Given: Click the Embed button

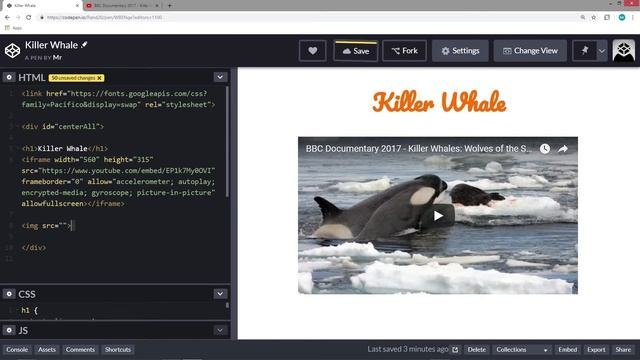Looking at the screenshot, I should point(567,350).
